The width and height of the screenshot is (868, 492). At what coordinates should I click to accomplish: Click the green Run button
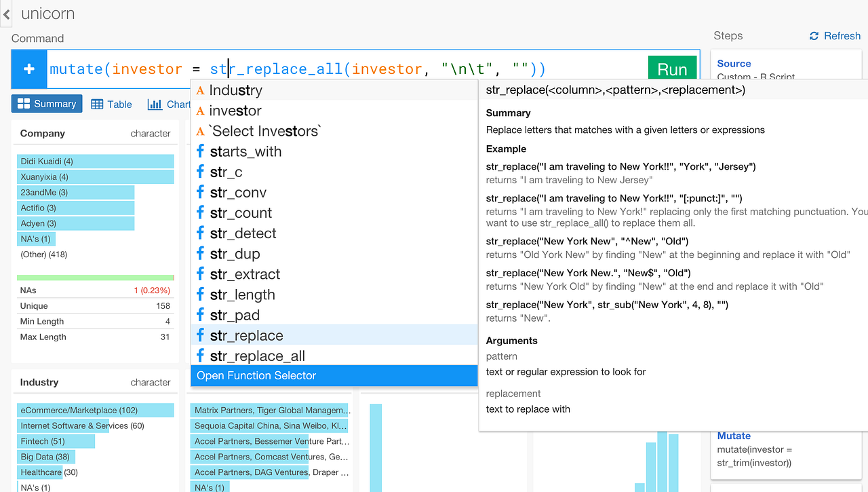672,69
